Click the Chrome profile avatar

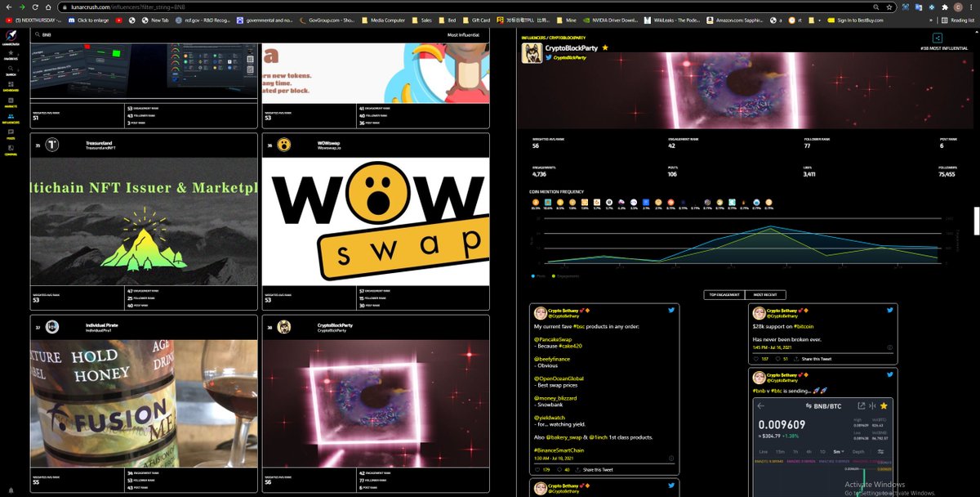[959, 7]
